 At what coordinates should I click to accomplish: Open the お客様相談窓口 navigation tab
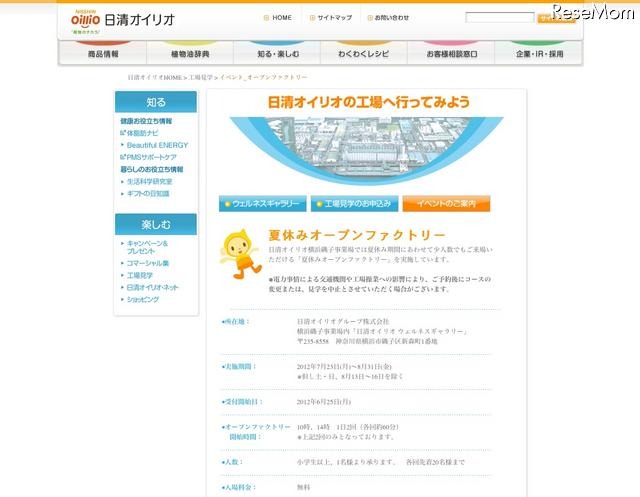(x=451, y=53)
